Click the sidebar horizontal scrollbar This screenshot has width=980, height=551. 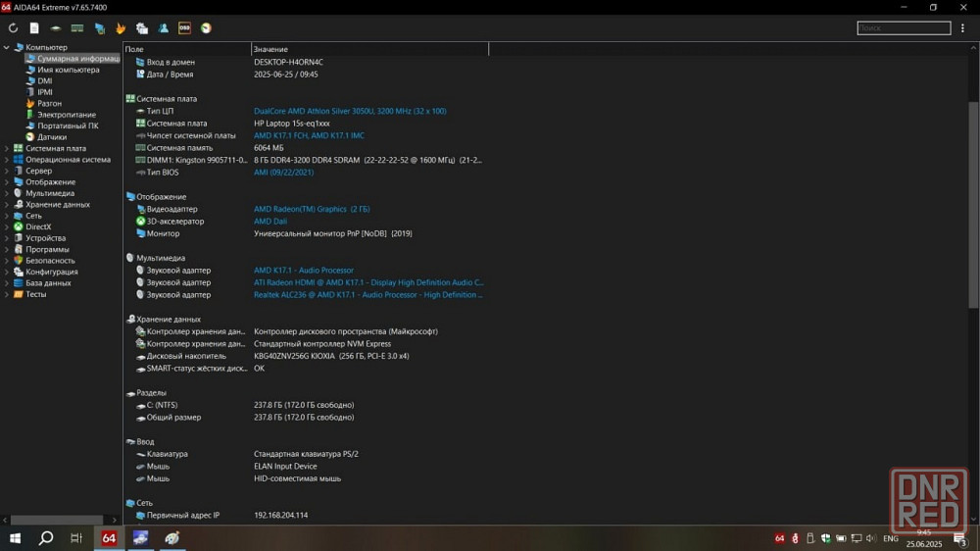[57, 520]
